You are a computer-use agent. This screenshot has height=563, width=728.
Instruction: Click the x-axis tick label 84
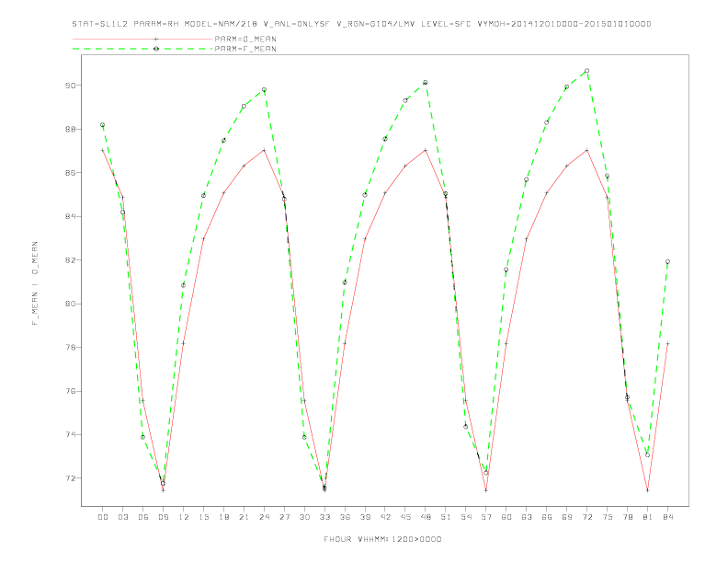pyautogui.click(x=667, y=517)
